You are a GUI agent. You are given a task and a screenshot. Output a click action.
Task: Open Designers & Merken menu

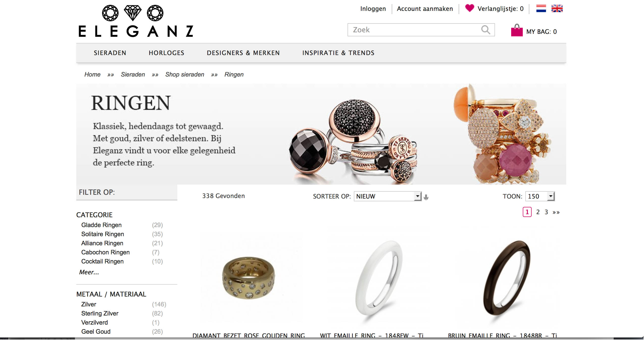click(x=243, y=53)
